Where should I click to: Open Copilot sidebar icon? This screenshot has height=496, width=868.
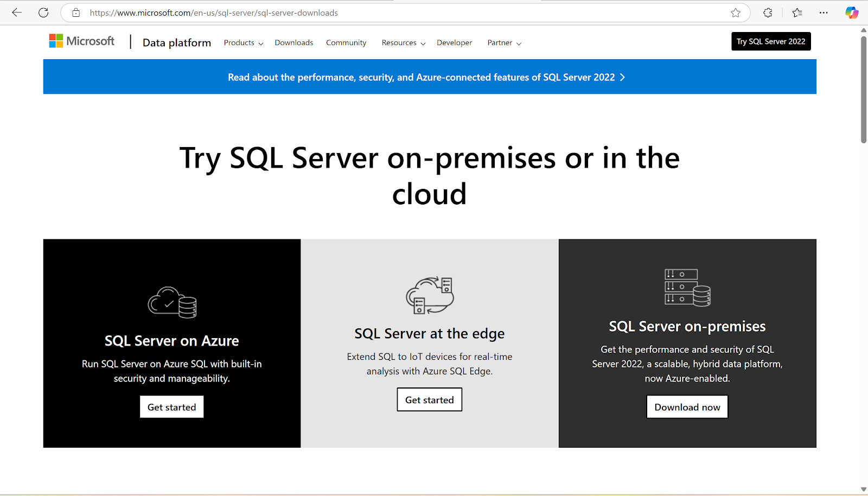(x=852, y=12)
